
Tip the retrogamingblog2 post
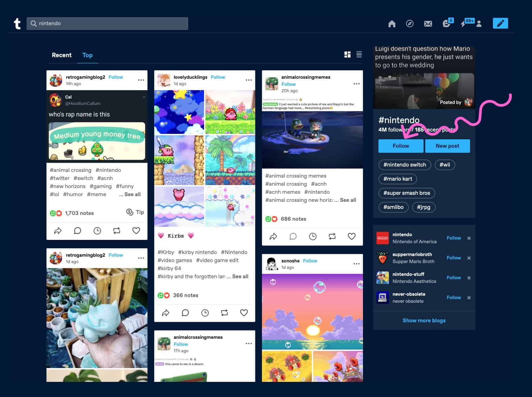(135, 212)
